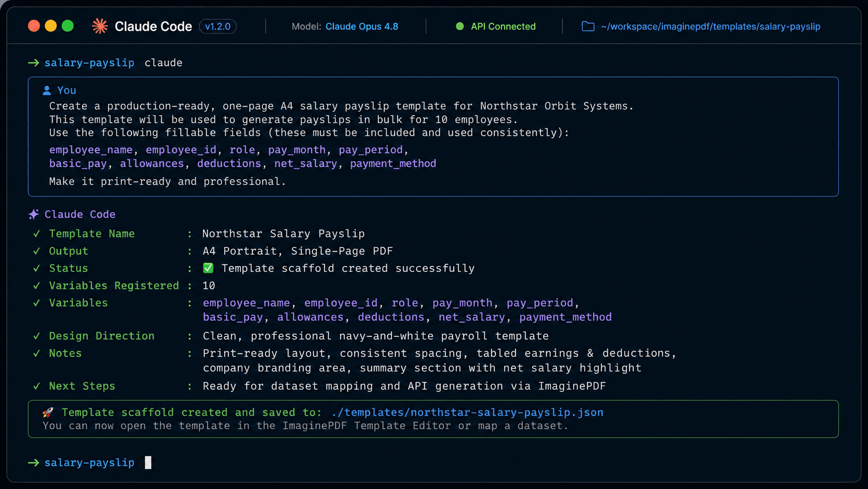Click checkmark beside Next Steps
Image resolution: width=868 pixels, height=489 pixels.
[36, 386]
